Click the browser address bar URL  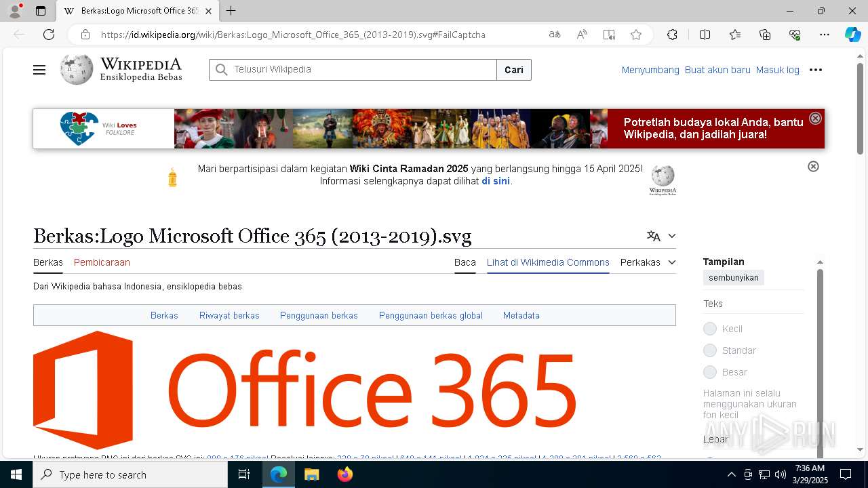[x=293, y=35]
